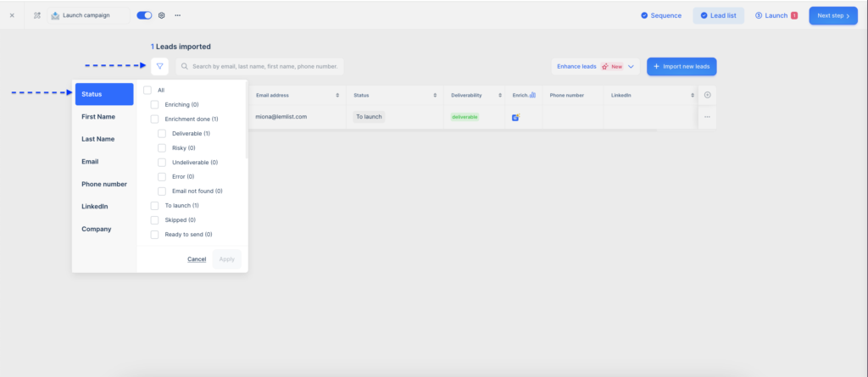Open the three-dot menu beside the gear
The width and height of the screenshot is (868, 377).
[177, 15]
